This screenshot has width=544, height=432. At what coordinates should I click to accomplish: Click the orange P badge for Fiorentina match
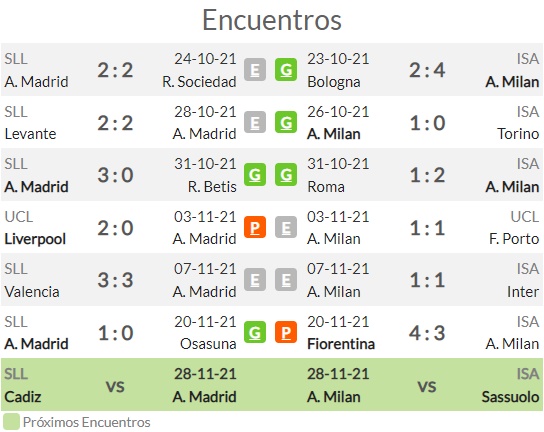[286, 332]
